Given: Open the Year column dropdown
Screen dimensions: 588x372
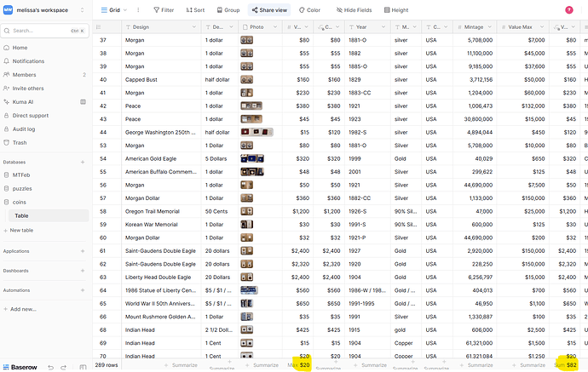Looking at the screenshot, I should tap(383, 27).
